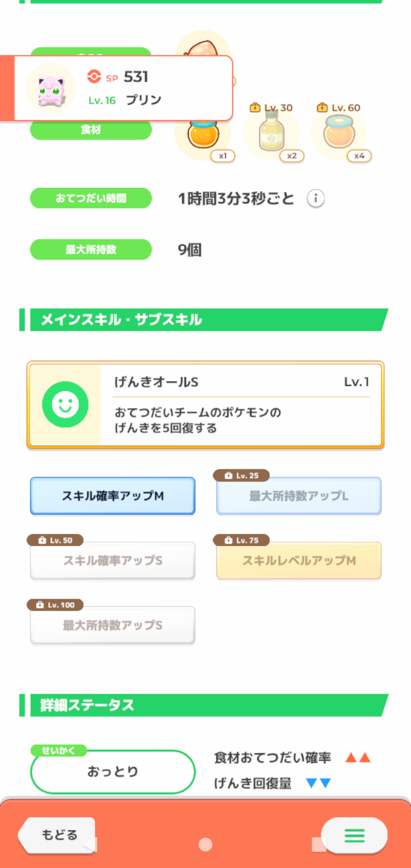Select the locked 最大所持数アップL sub skill
Screen dimensions: 411x868
pos(299,496)
